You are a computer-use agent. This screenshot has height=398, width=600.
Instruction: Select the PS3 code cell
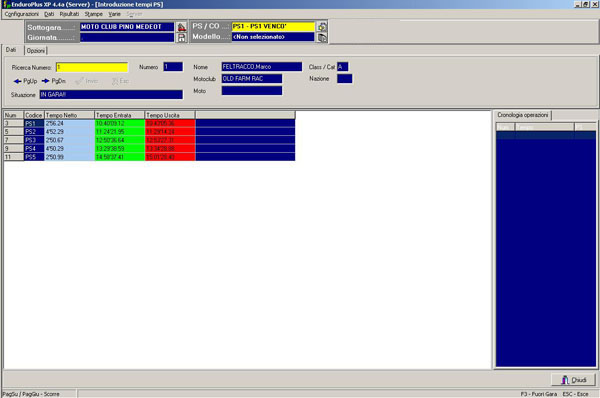[34, 140]
